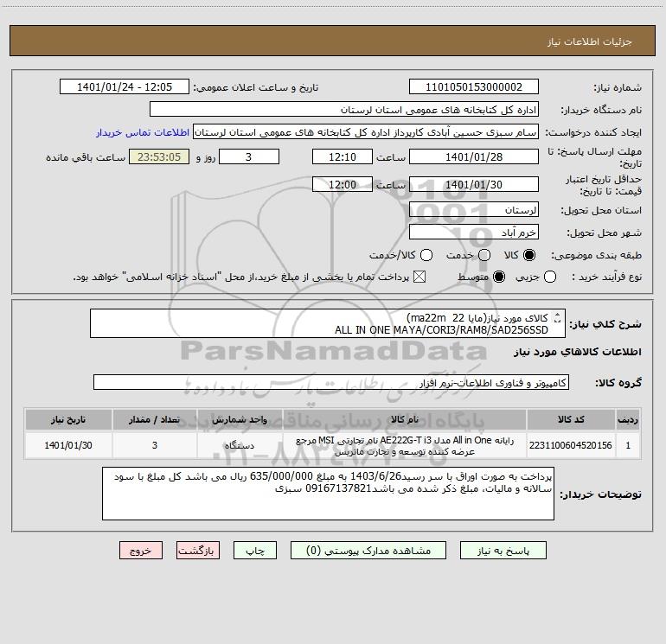Click the 'ردیف' column header
The width and height of the screenshot is (666, 644).
[628, 419]
